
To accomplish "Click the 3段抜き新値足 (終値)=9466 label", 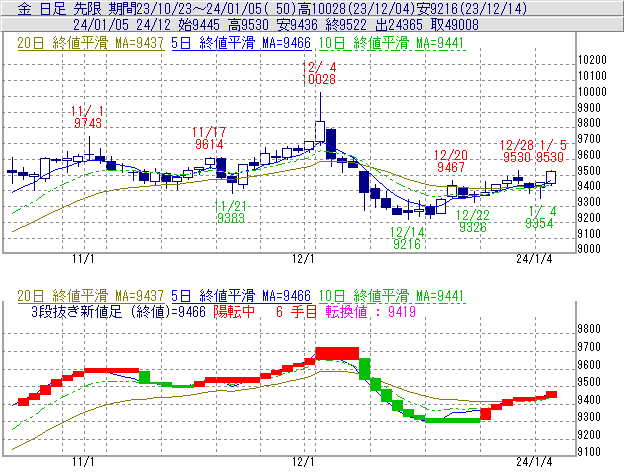I will (118, 312).
